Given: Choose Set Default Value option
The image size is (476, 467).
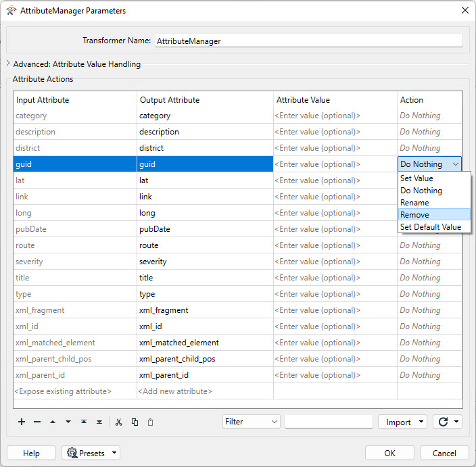Looking at the screenshot, I should coord(434,227).
